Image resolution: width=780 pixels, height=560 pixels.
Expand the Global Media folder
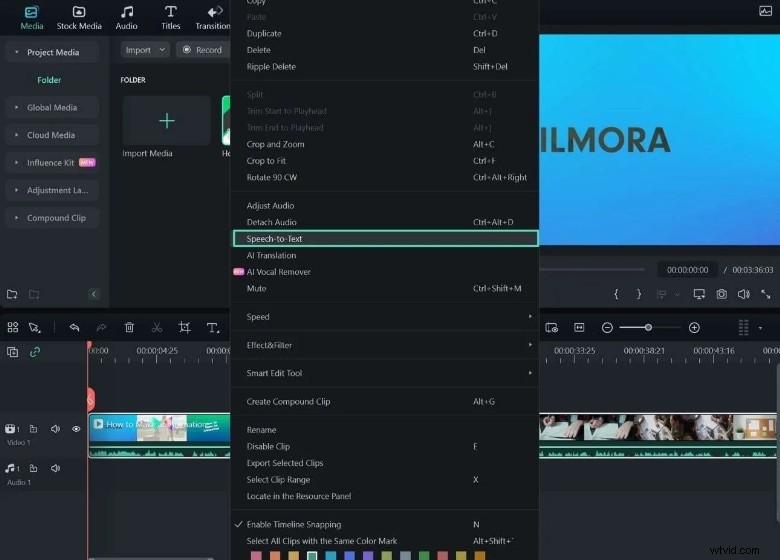coord(52,108)
